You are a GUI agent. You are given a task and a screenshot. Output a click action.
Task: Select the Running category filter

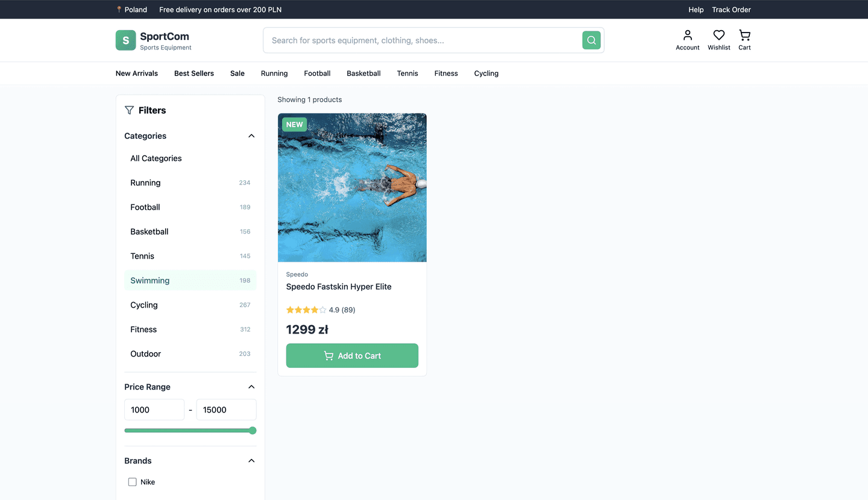pos(145,183)
